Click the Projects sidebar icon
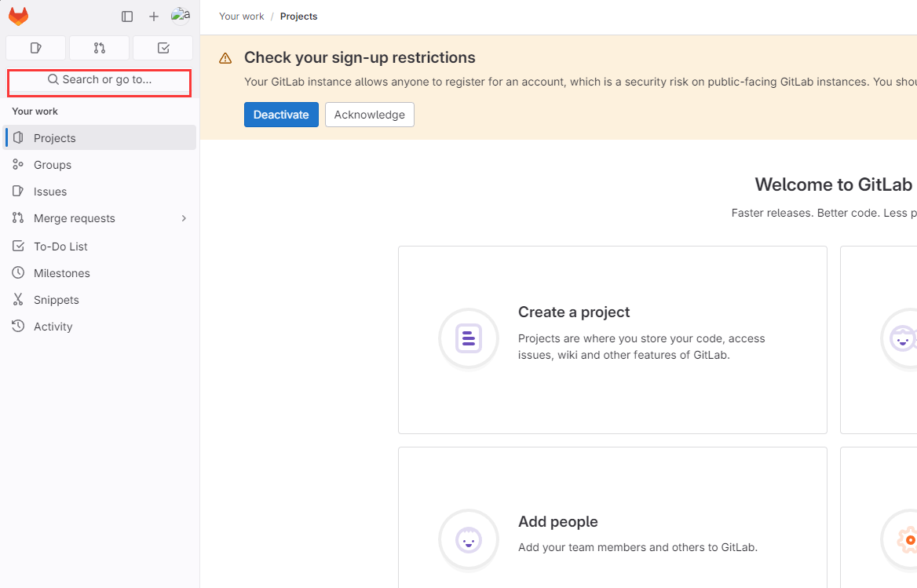Image resolution: width=917 pixels, height=588 pixels. point(18,137)
